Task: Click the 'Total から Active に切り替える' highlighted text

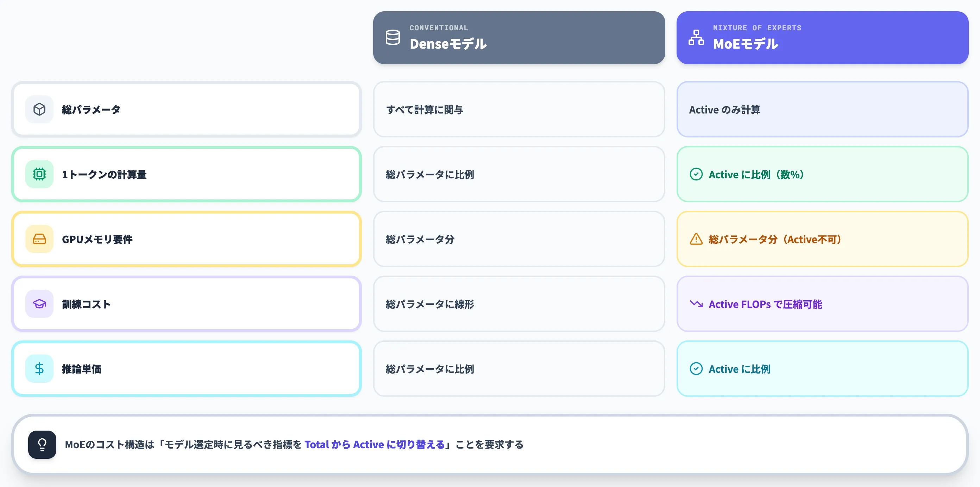Action: [374, 444]
